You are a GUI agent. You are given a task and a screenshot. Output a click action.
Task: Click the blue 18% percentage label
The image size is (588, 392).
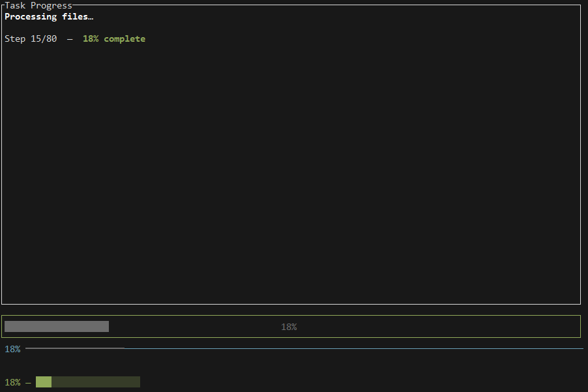click(x=12, y=348)
